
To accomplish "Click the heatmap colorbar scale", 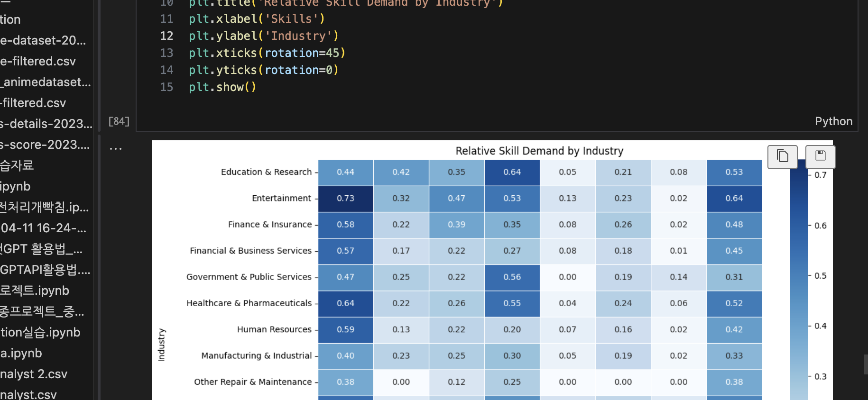I will 799,280.
